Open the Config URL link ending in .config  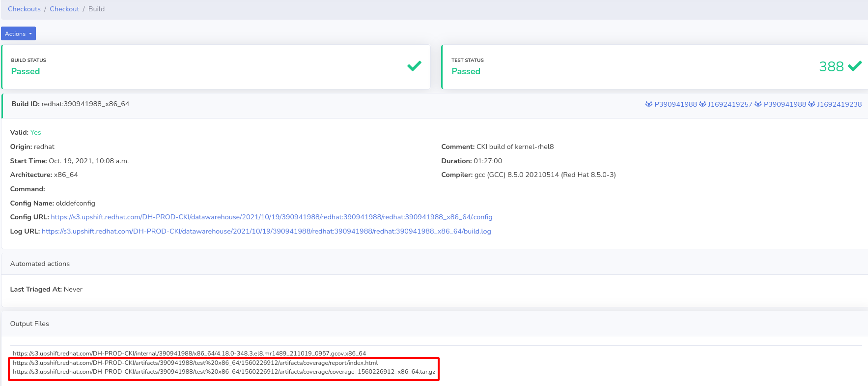(x=271, y=217)
